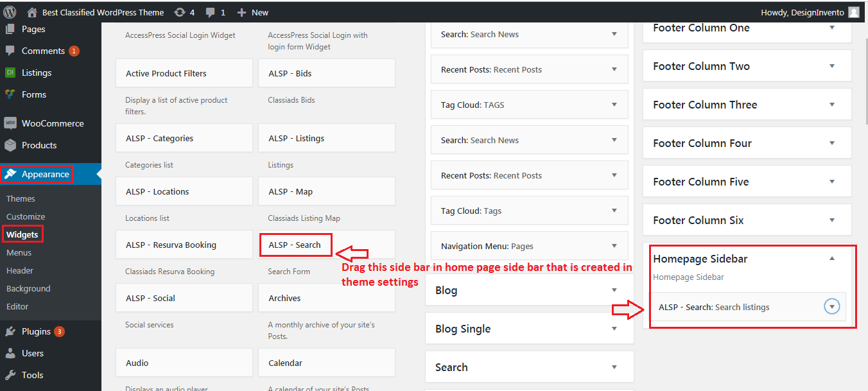Image resolution: width=868 pixels, height=391 pixels.
Task: Select the ALSP - Listings widget
Action: pyautogui.click(x=327, y=139)
